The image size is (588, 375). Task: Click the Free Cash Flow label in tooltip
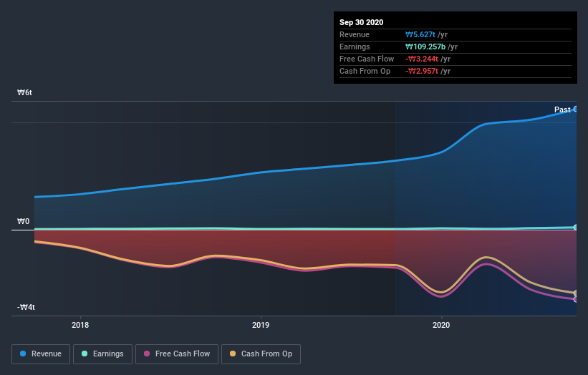point(367,59)
